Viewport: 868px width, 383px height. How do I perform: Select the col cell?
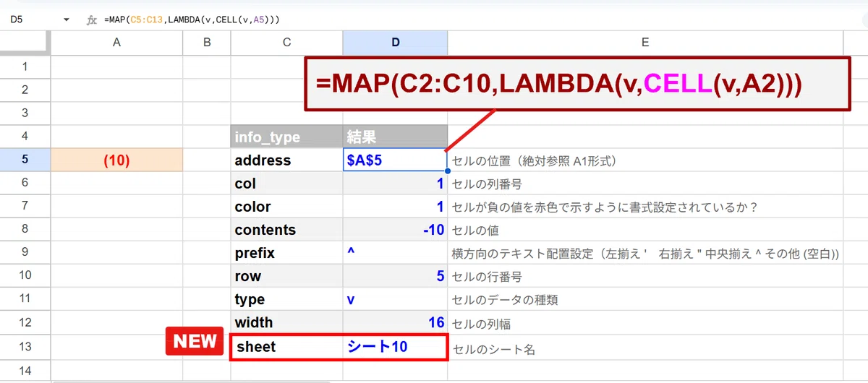286,184
